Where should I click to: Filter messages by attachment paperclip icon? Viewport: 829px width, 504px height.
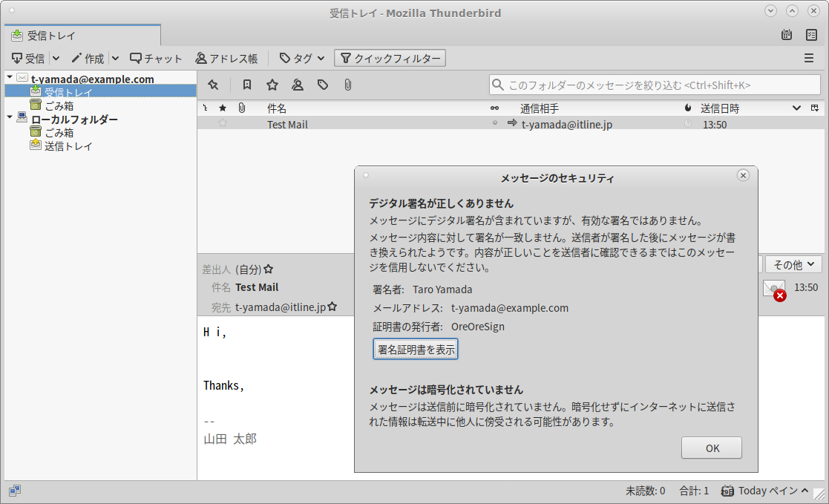pyautogui.click(x=347, y=85)
